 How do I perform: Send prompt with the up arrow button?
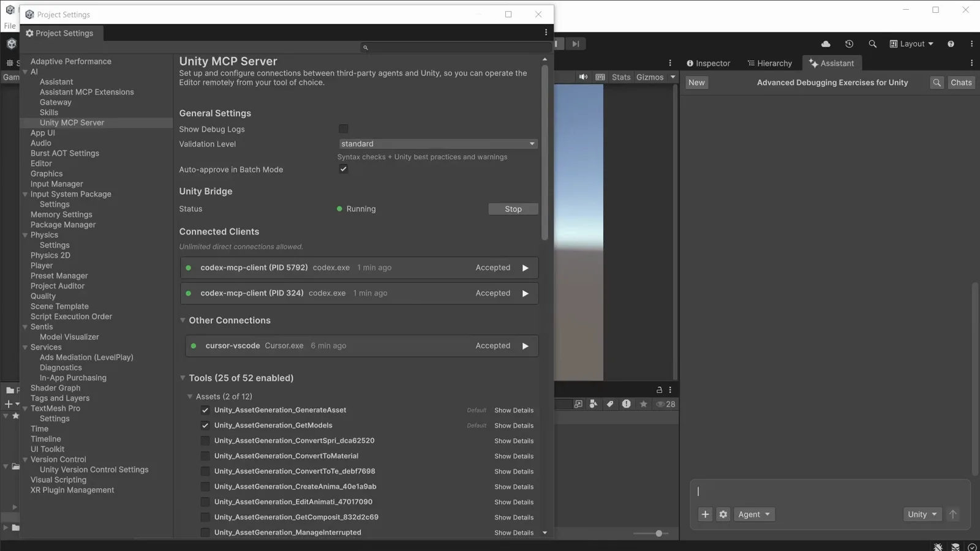(x=952, y=514)
